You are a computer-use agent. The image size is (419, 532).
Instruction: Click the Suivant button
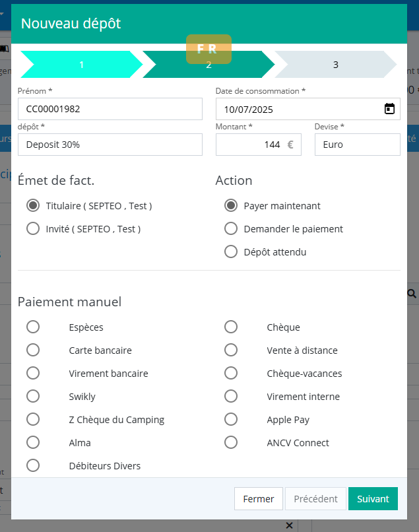pos(373,499)
